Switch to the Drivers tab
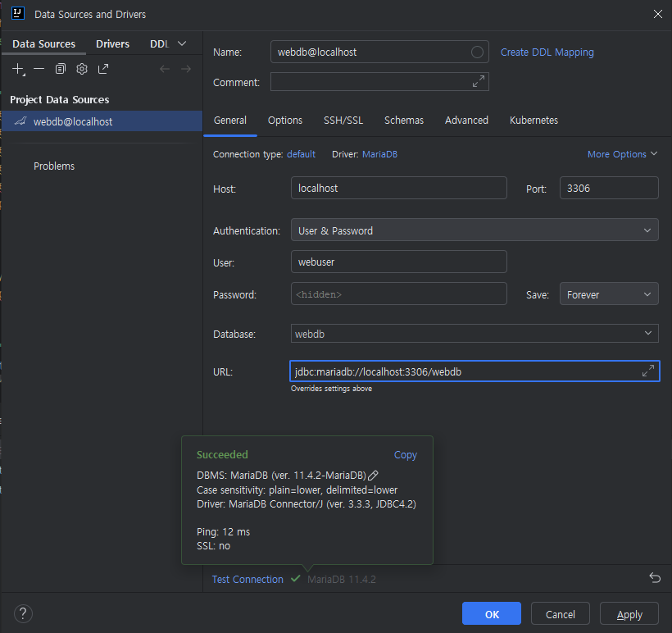This screenshot has width=672, height=633. point(113,43)
